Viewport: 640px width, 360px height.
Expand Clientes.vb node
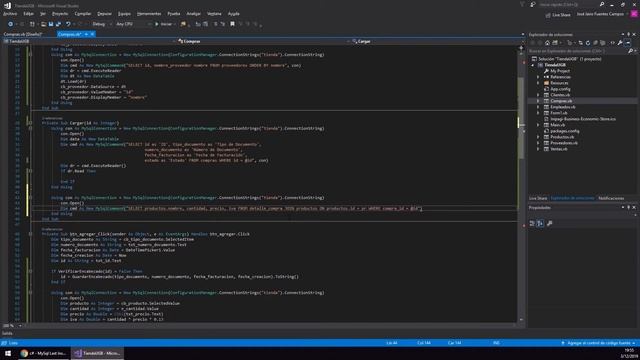(538, 95)
